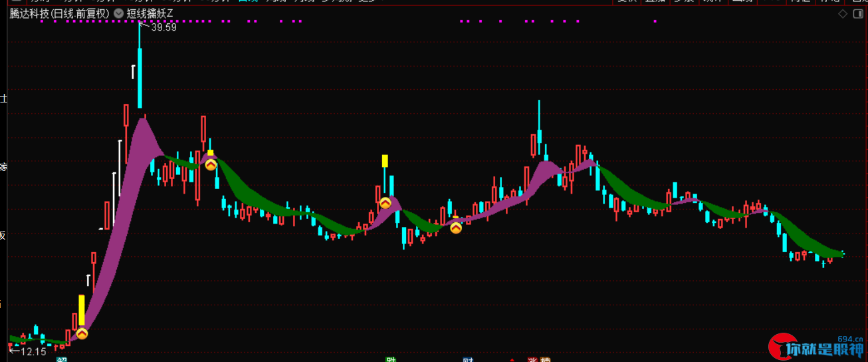Select the orange buy-signal marker near the 12.15 low
Screen dimensions: 868x362
click(82, 333)
